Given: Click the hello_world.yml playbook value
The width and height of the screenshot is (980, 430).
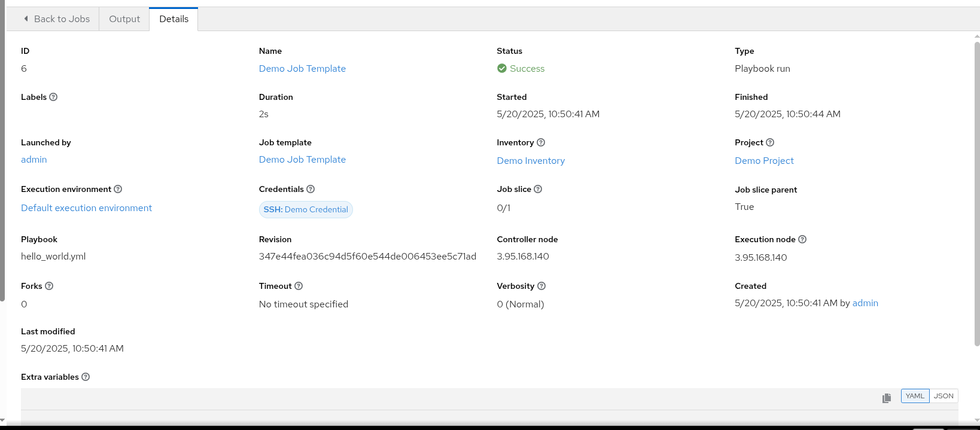Looking at the screenshot, I should [x=53, y=257].
